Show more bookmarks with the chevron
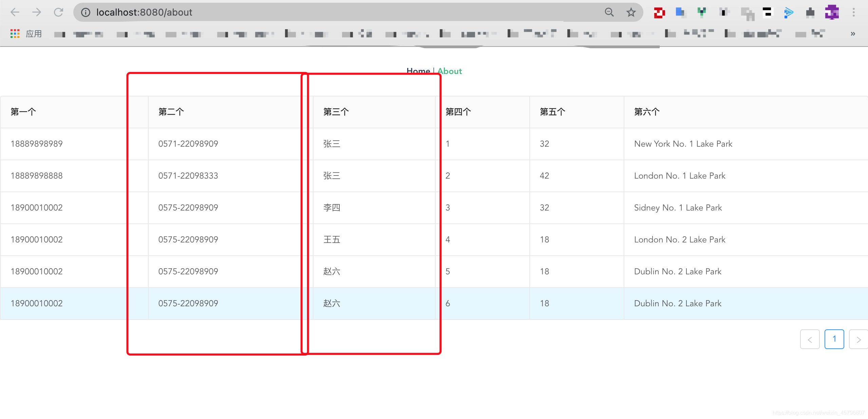This screenshot has width=868, height=419. pyautogui.click(x=853, y=34)
